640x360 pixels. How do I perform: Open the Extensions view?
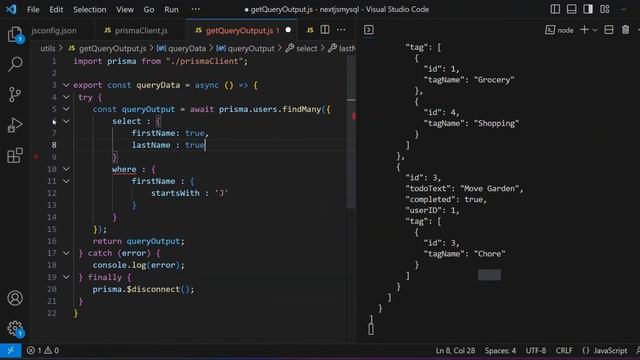tap(15, 156)
